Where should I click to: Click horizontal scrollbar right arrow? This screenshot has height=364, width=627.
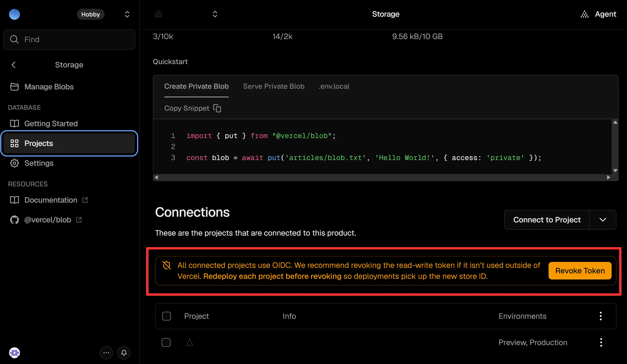tap(608, 177)
